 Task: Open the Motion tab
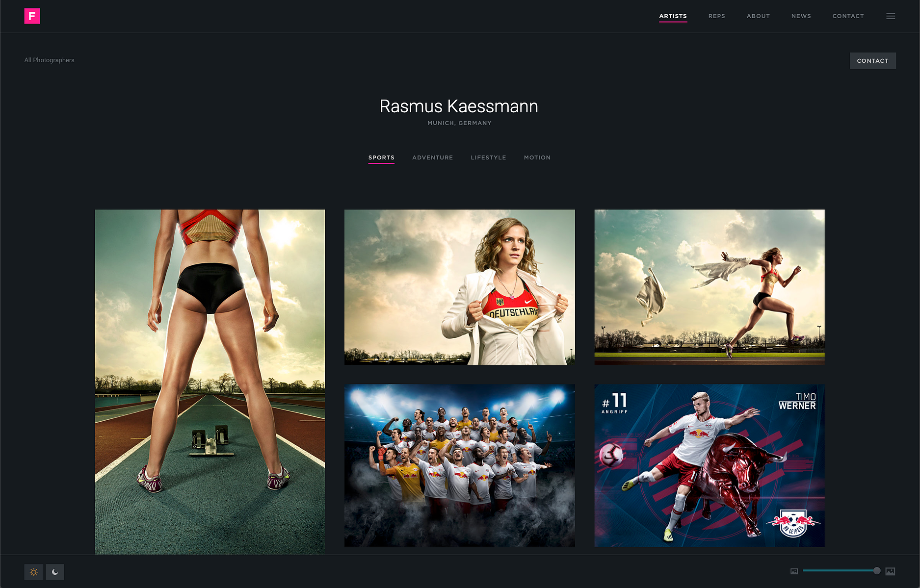click(x=537, y=157)
